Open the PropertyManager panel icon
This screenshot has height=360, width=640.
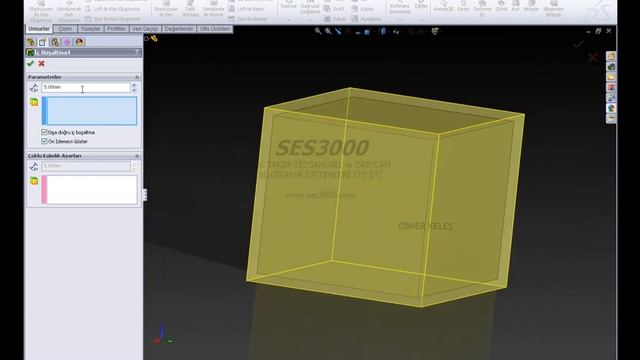click(43, 42)
